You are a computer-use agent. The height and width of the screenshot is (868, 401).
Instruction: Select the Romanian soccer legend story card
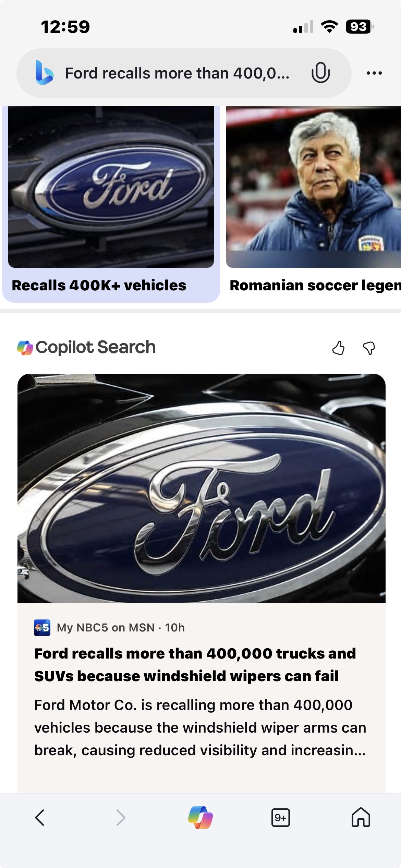coord(314,204)
